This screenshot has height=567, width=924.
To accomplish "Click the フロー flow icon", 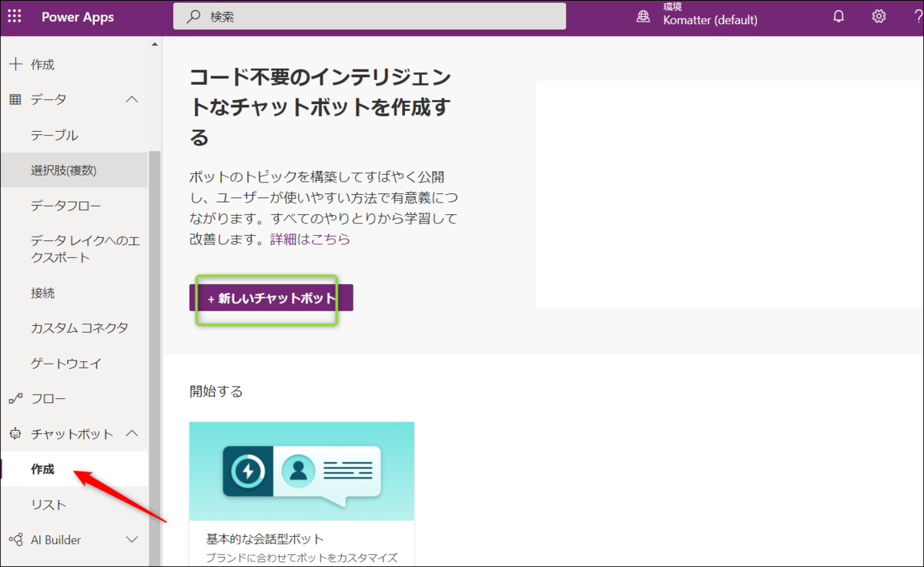I will pyautogui.click(x=15, y=399).
